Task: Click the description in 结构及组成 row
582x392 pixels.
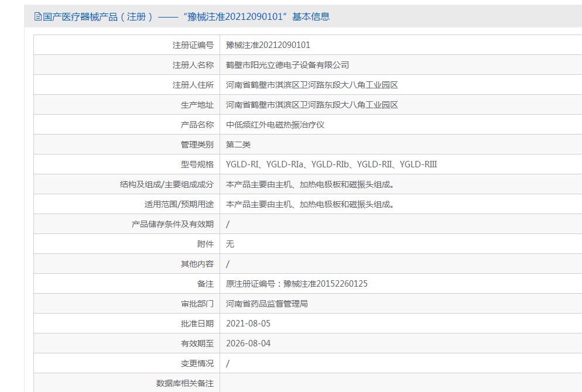Action: pos(310,185)
